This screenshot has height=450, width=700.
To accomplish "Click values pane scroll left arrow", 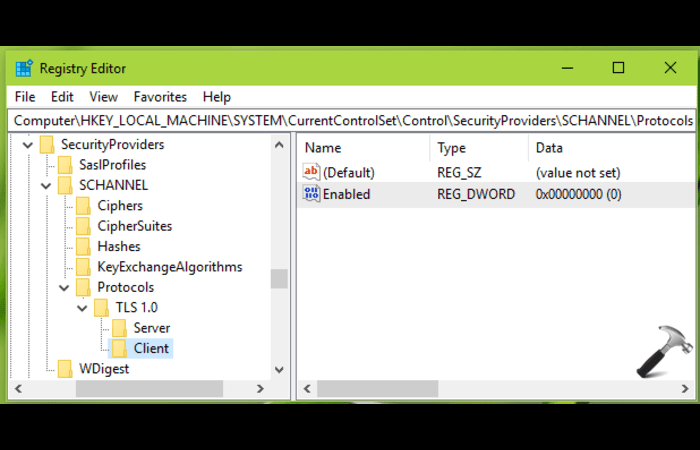I will pyautogui.click(x=307, y=389).
